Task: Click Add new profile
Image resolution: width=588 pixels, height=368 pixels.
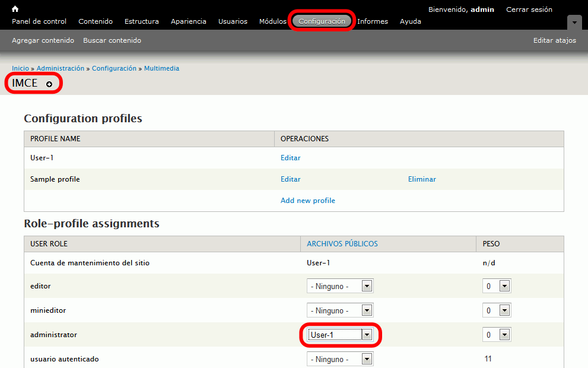Action: click(308, 201)
